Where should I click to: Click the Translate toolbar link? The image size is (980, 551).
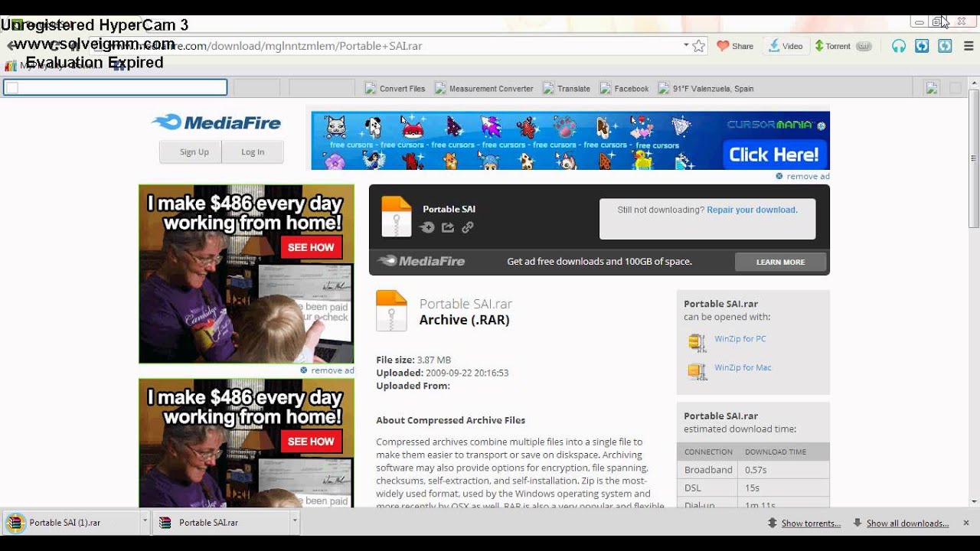[x=567, y=89]
